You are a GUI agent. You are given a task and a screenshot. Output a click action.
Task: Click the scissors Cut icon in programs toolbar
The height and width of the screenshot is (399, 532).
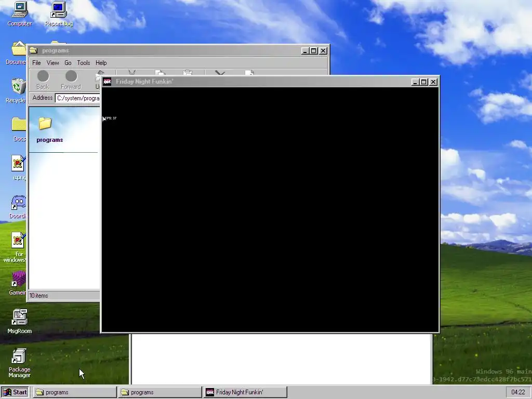tap(132, 72)
